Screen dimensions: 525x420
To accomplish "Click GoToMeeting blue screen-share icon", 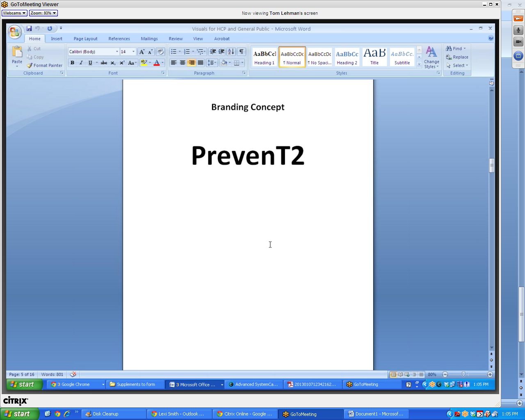I will pyautogui.click(x=518, y=56).
